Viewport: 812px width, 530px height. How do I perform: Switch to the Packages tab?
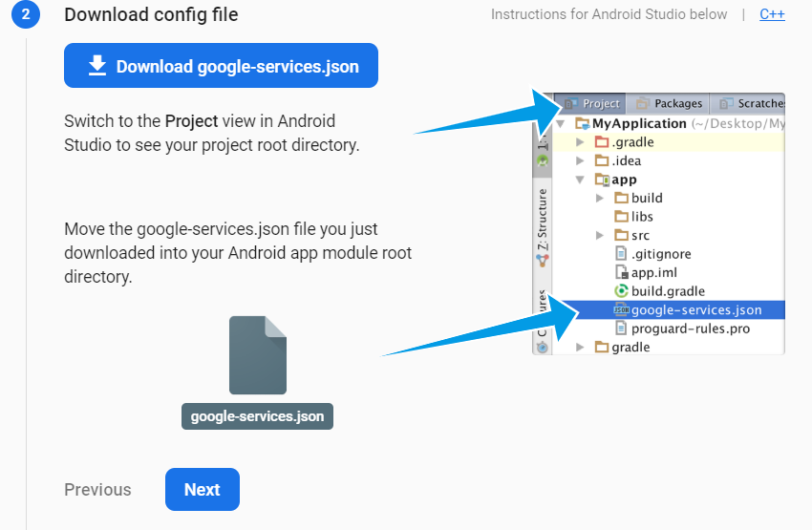point(669,103)
